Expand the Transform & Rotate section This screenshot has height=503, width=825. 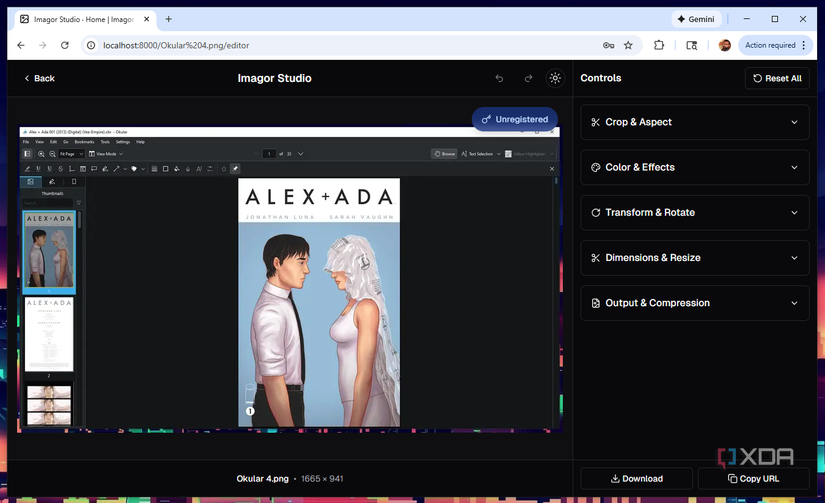tap(695, 213)
